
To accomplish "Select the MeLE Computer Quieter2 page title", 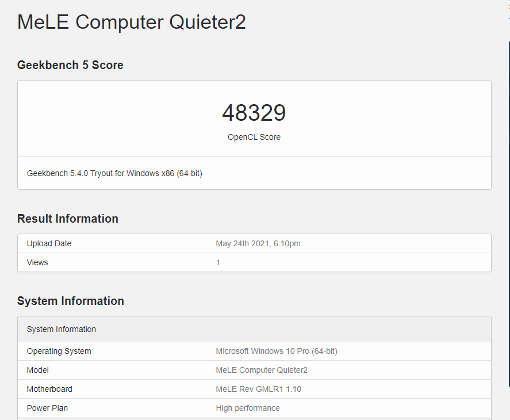I will click(x=132, y=22).
